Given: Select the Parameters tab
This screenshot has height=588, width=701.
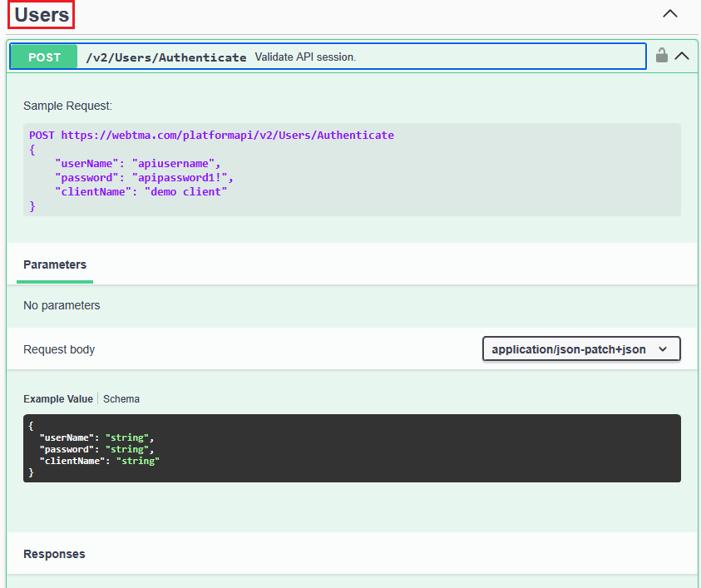Looking at the screenshot, I should coord(55,264).
